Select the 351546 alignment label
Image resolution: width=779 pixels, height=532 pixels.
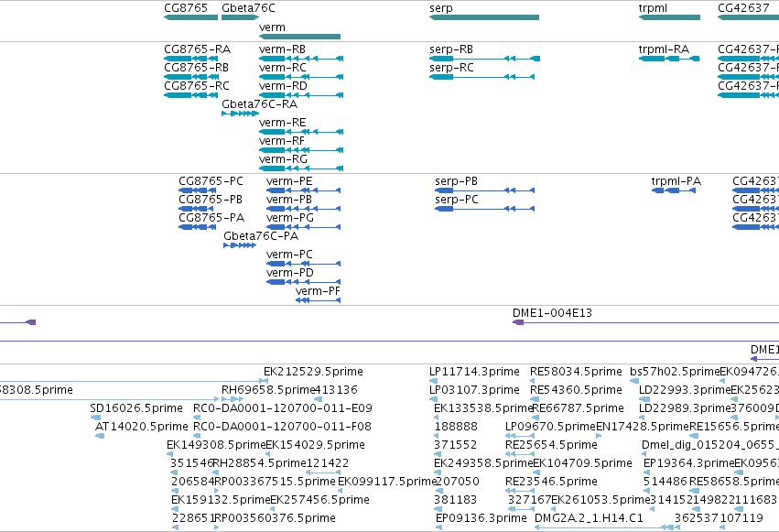point(191,463)
